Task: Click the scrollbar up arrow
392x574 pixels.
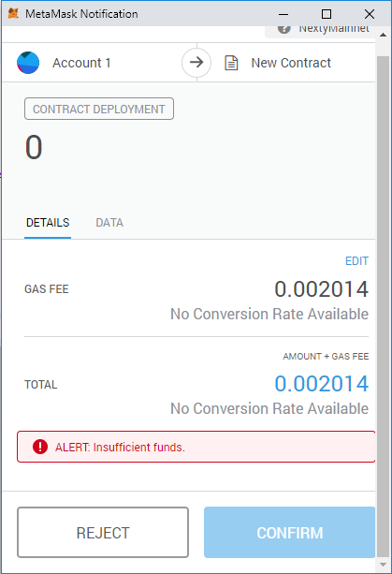Action: pos(384,35)
